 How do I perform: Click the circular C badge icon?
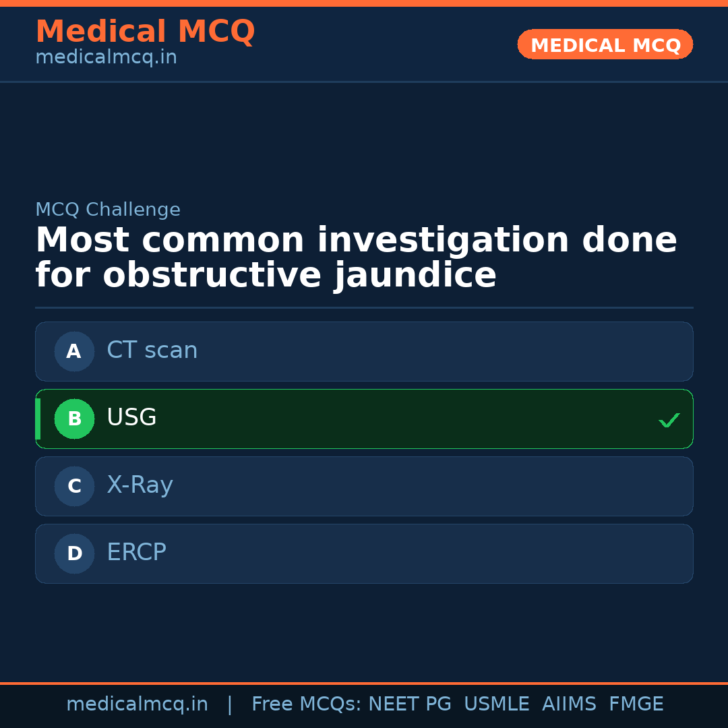point(74,486)
